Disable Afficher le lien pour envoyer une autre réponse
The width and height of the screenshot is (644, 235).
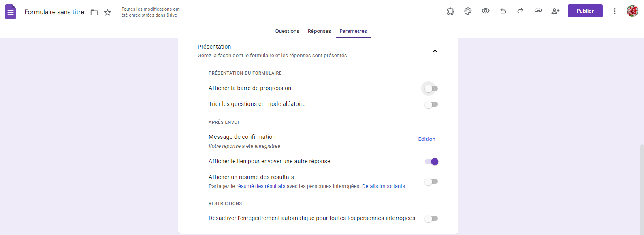pyautogui.click(x=431, y=161)
